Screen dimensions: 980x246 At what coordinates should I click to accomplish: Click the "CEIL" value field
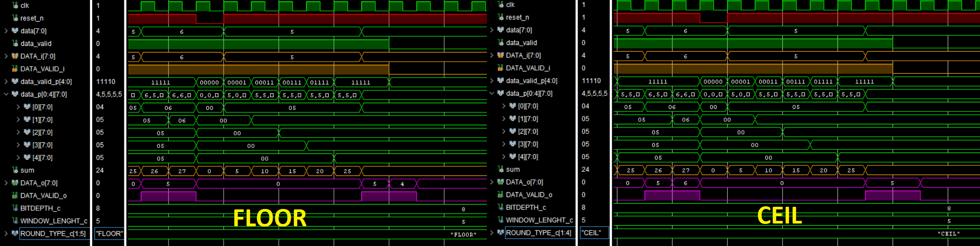click(594, 232)
